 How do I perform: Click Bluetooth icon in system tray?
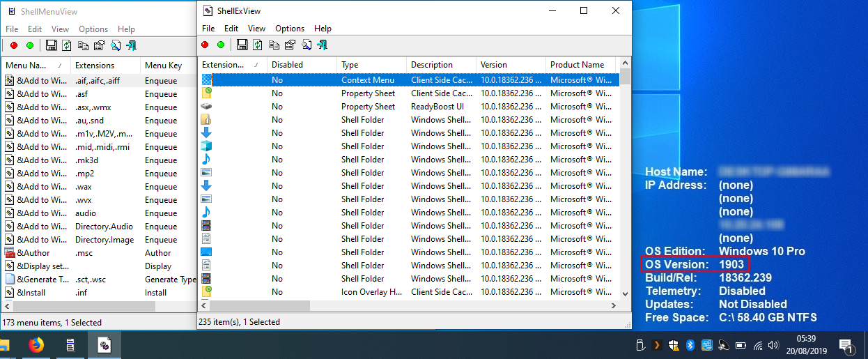(691, 345)
